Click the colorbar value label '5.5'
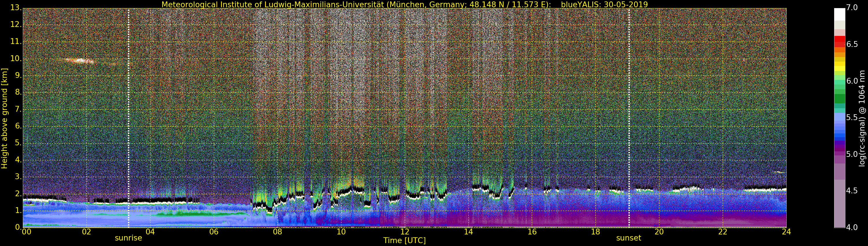The height and width of the screenshot is (246, 868). tap(852, 118)
